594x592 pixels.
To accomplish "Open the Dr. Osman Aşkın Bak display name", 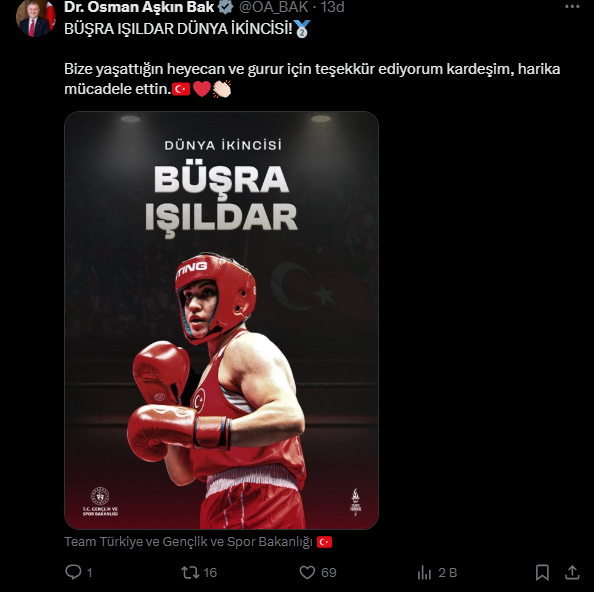I will (x=139, y=7).
